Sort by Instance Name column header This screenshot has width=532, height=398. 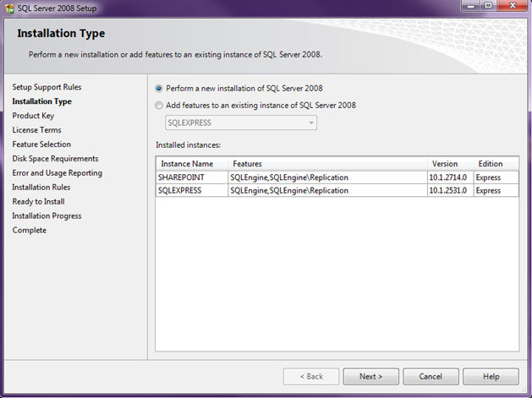coord(192,164)
